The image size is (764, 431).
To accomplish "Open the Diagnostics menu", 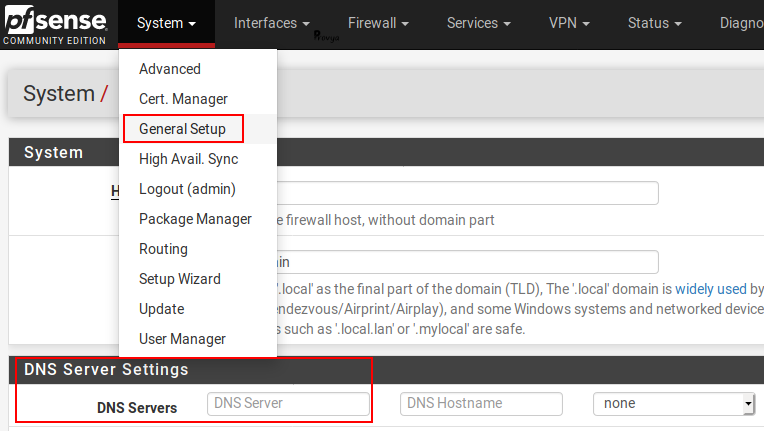I will (742, 23).
